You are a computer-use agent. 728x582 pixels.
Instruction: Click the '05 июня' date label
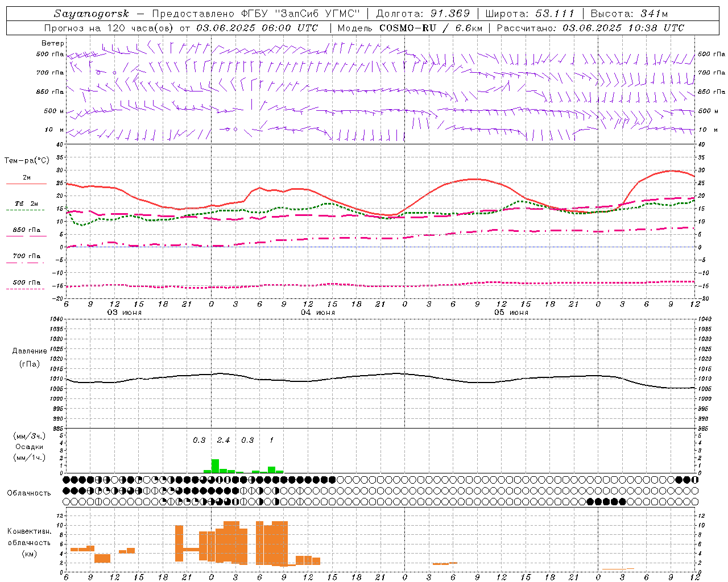pyautogui.click(x=511, y=313)
